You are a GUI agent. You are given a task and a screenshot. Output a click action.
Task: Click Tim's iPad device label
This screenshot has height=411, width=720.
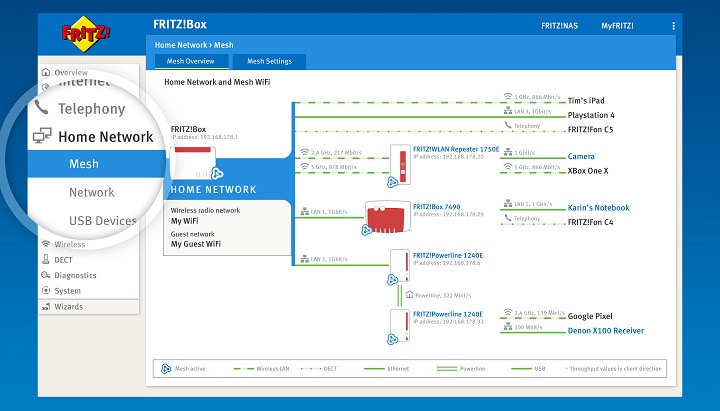pyautogui.click(x=586, y=101)
